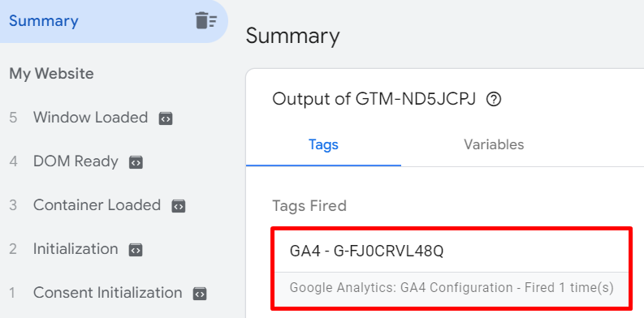Screen dimensions: 644x318
Task: Open the Initialization event
Action: [x=76, y=249]
